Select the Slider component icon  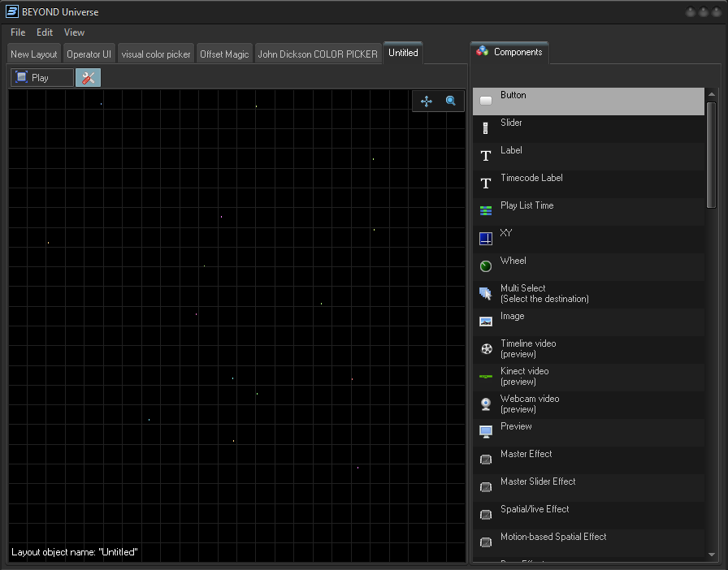pos(486,128)
